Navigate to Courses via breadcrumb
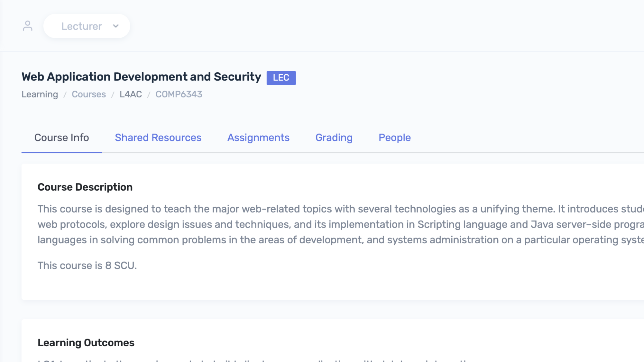This screenshot has height=362, width=644. pyautogui.click(x=89, y=94)
